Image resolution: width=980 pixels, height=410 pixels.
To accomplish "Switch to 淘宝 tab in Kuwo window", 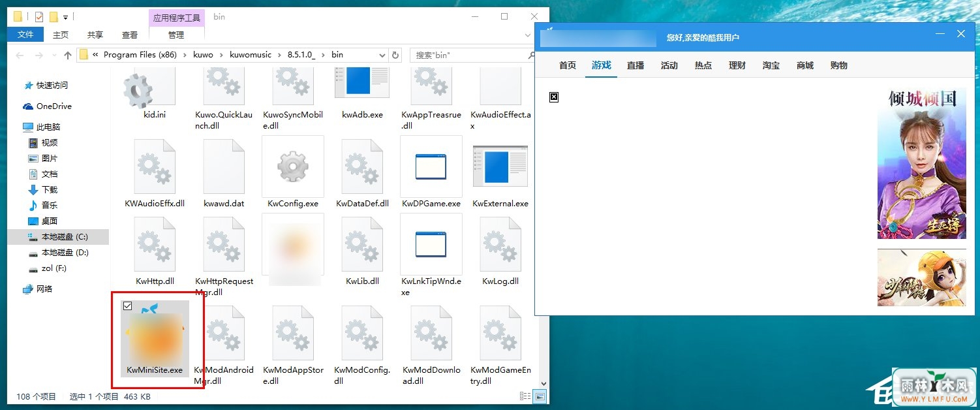I will click(x=771, y=65).
